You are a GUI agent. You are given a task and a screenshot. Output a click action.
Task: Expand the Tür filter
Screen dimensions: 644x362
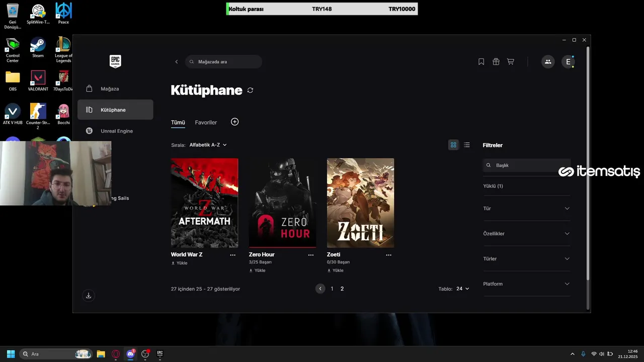click(527, 209)
